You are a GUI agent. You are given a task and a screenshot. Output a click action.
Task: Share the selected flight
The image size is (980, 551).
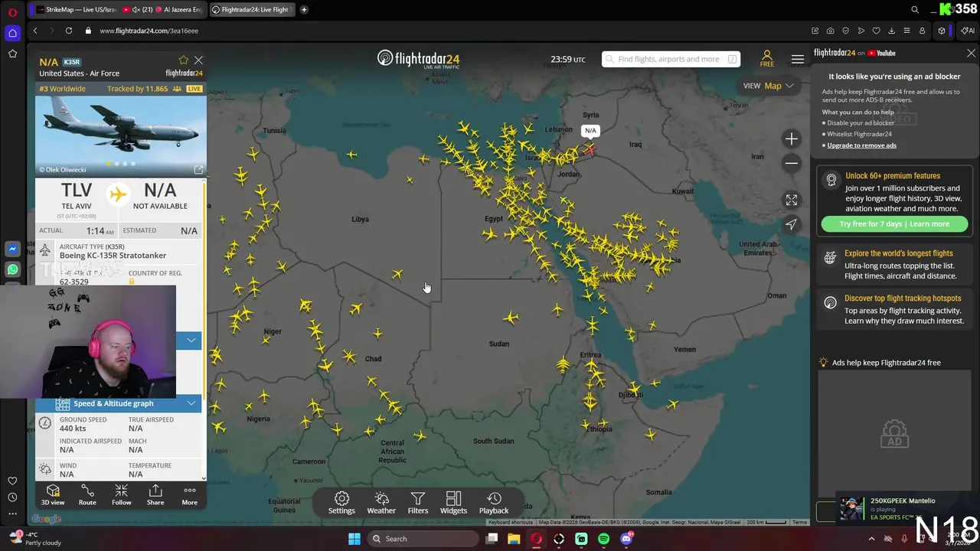[155, 495]
